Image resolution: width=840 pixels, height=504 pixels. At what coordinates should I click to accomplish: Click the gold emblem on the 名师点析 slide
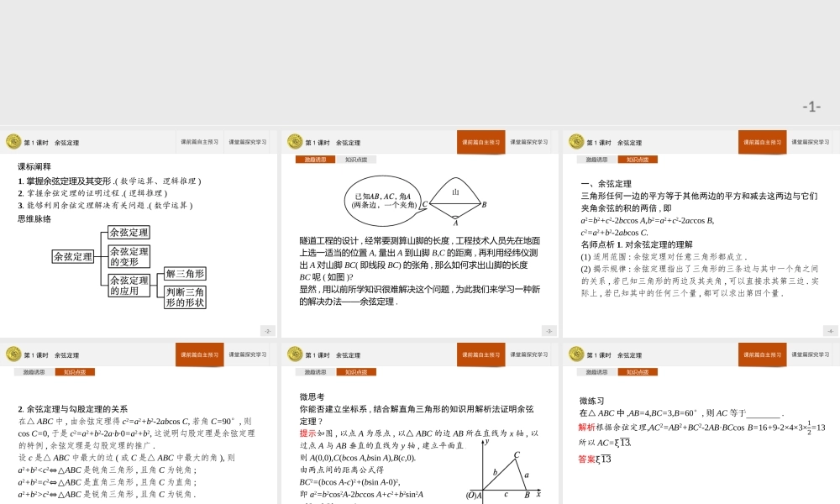(575, 142)
